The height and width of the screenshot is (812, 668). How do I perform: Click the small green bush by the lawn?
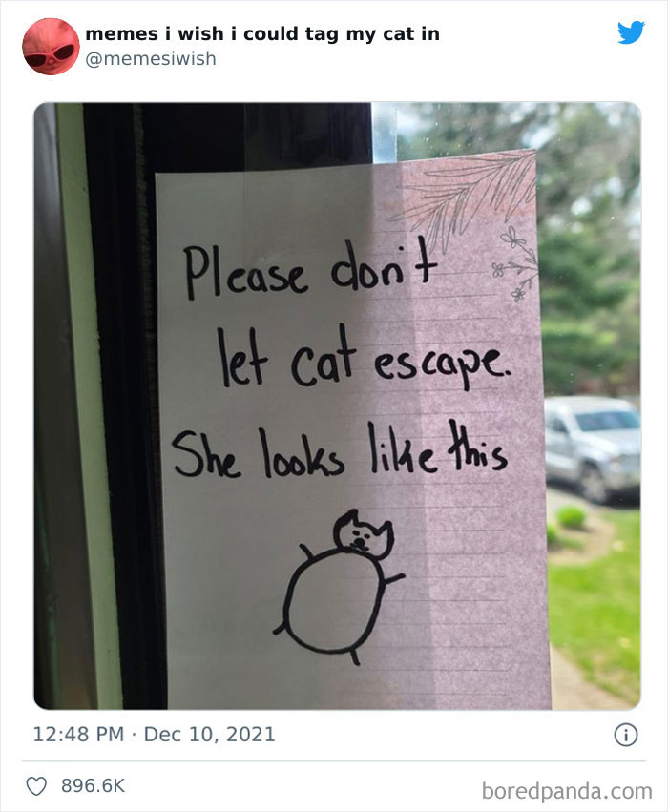point(572,518)
